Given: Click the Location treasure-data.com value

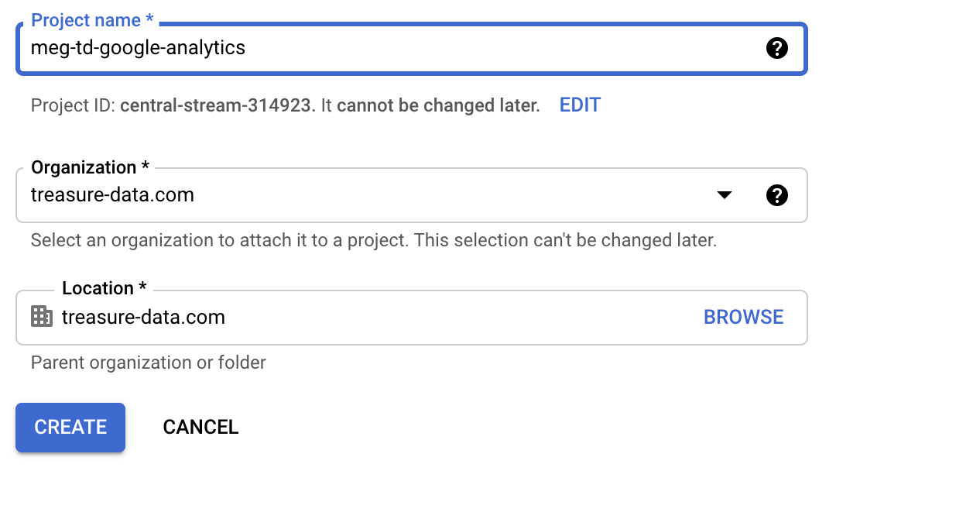Looking at the screenshot, I should coord(143,317).
